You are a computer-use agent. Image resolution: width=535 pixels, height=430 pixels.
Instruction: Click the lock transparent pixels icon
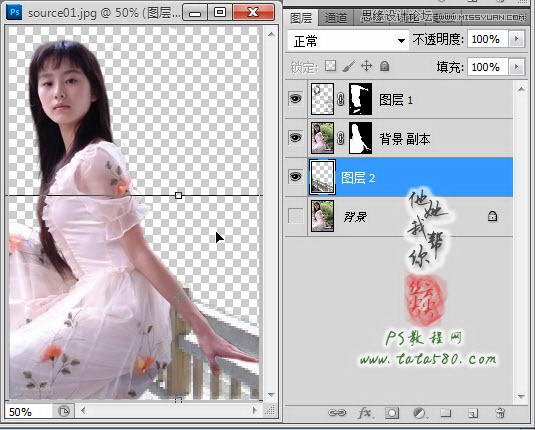click(330, 66)
